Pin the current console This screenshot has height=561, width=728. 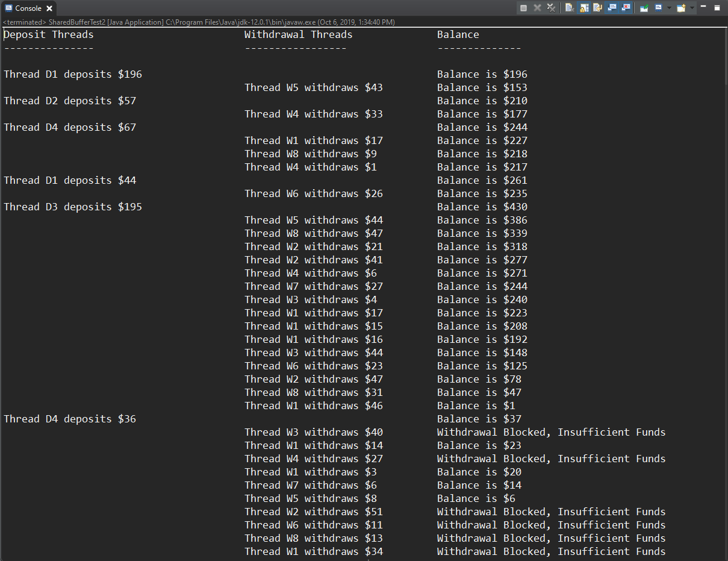coord(644,8)
